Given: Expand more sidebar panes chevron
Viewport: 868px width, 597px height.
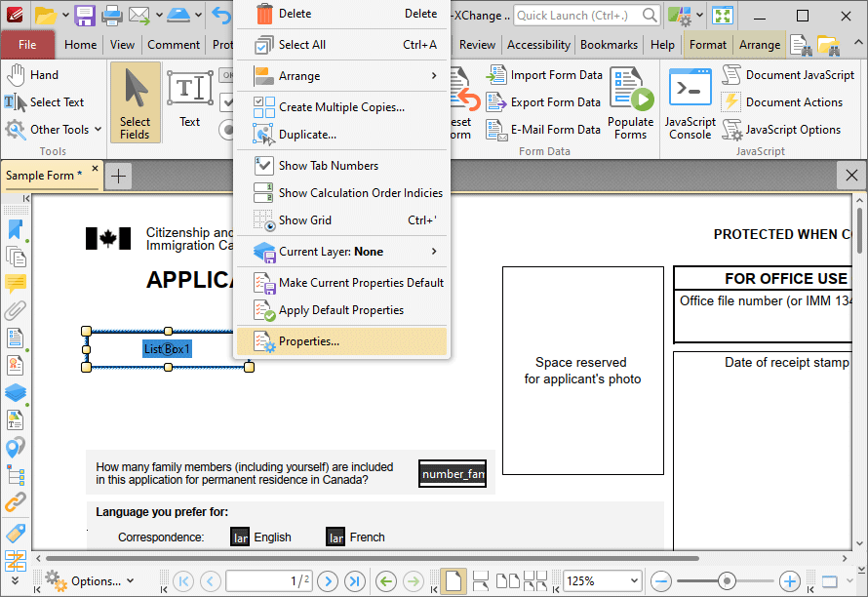Looking at the screenshot, I should [x=15, y=579].
